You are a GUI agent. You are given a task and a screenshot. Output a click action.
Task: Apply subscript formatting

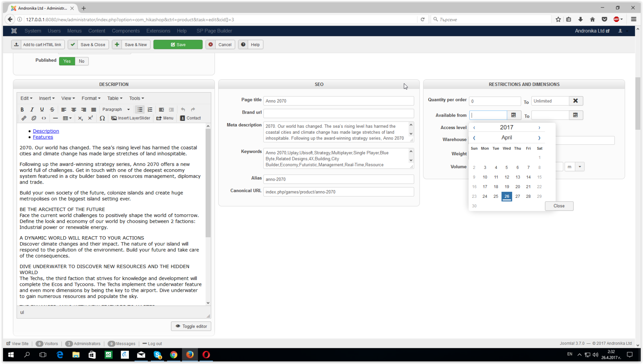click(x=80, y=118)
